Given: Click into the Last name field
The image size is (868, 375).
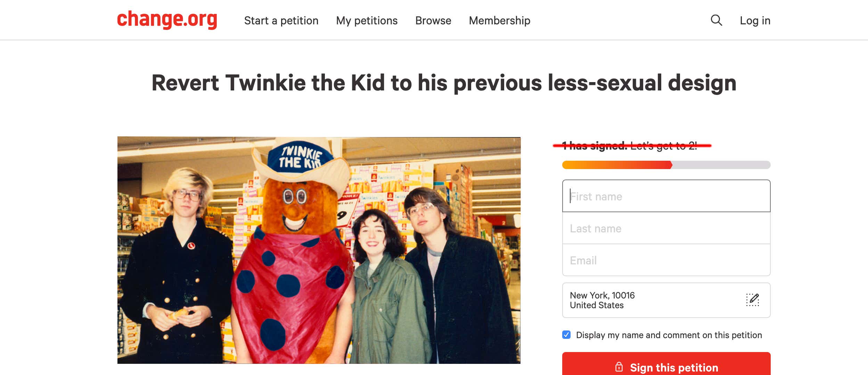Looking at the screenshot, I should [x=666, y=228].
